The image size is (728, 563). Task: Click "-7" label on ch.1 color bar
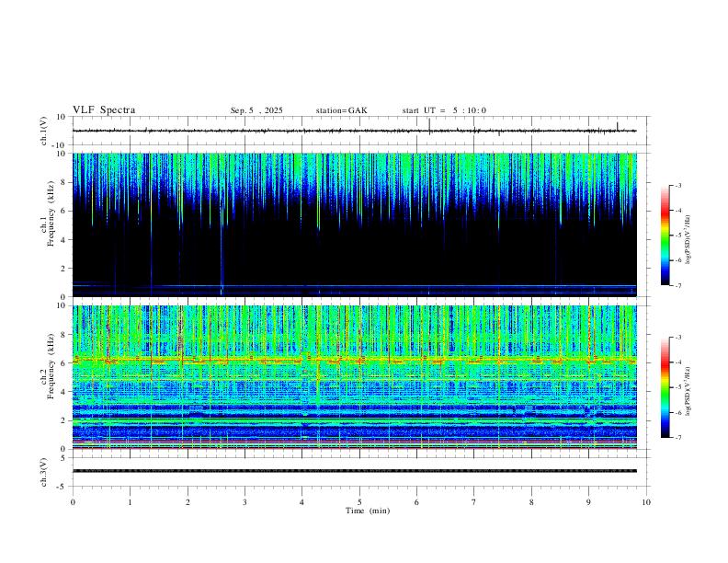(x=678, y=286)
